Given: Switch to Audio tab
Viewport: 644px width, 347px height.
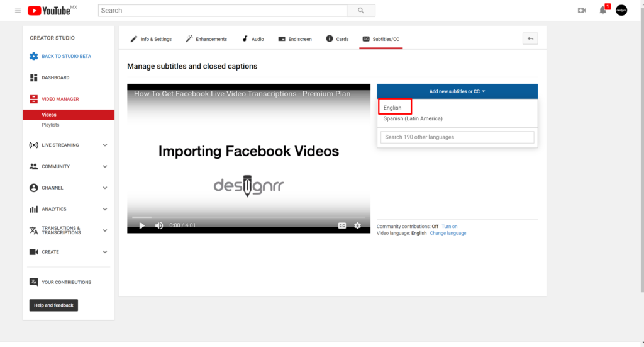Looking at the screenshot, I should pyautogui.click(x=253, y=39).
